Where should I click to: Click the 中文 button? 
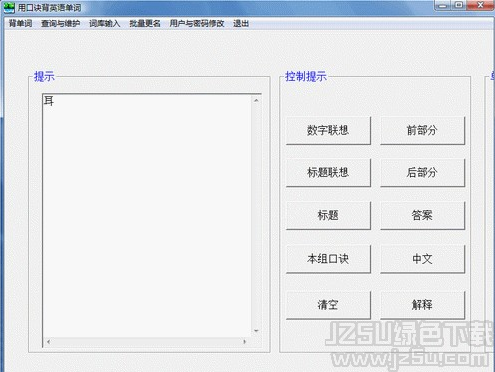pos(422,259)
